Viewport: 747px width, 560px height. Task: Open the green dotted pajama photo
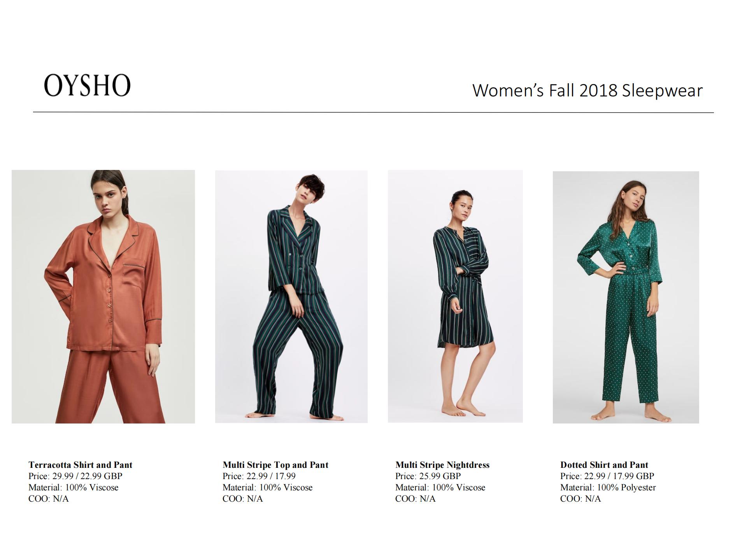click(626, 297)
